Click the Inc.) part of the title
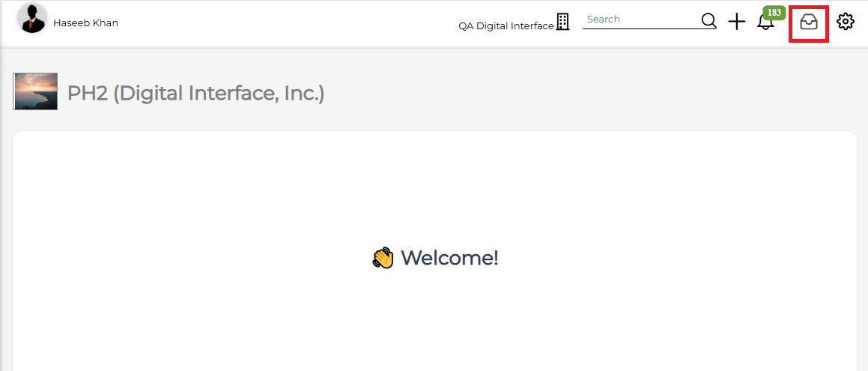Image resolution: width=868 pixels, height=371 pixels. pos(303,93)
